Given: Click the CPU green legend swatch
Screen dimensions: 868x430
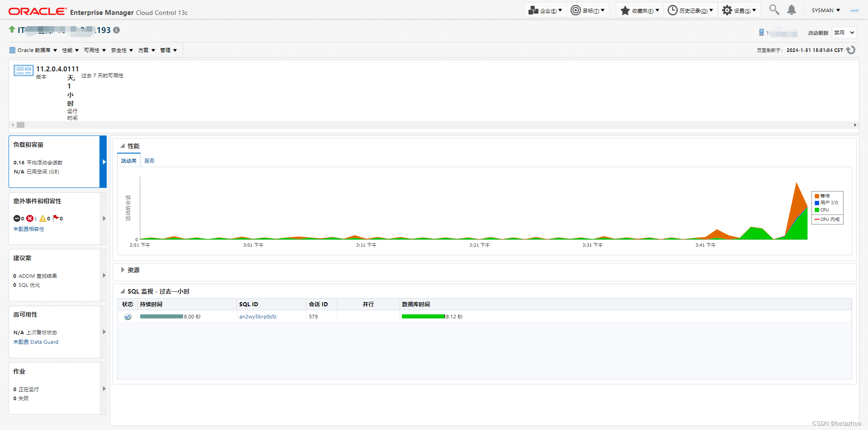Looking at the screenshot, I should 817,210.
